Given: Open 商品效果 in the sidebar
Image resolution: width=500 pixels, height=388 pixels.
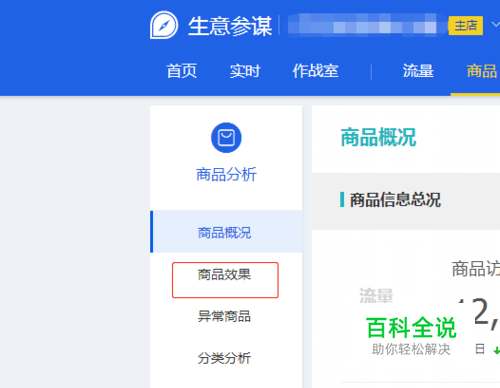Looking at the screenshot, I should [224, 275].
